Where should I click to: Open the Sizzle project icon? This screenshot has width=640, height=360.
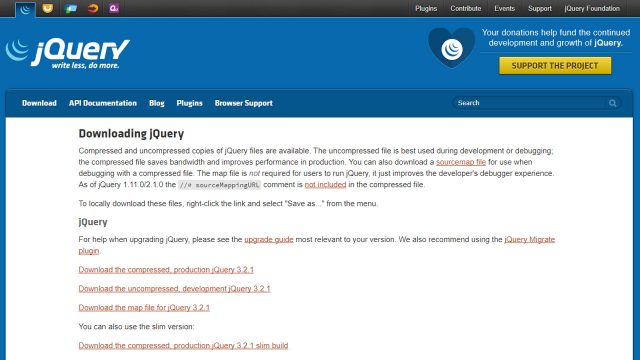93,8
